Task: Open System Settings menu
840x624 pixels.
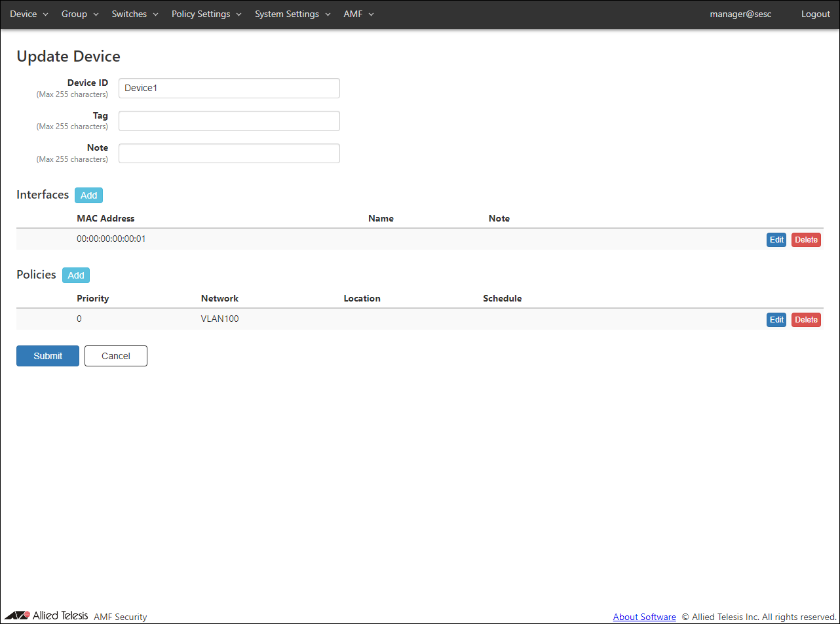Action: [x=292, y=14]
